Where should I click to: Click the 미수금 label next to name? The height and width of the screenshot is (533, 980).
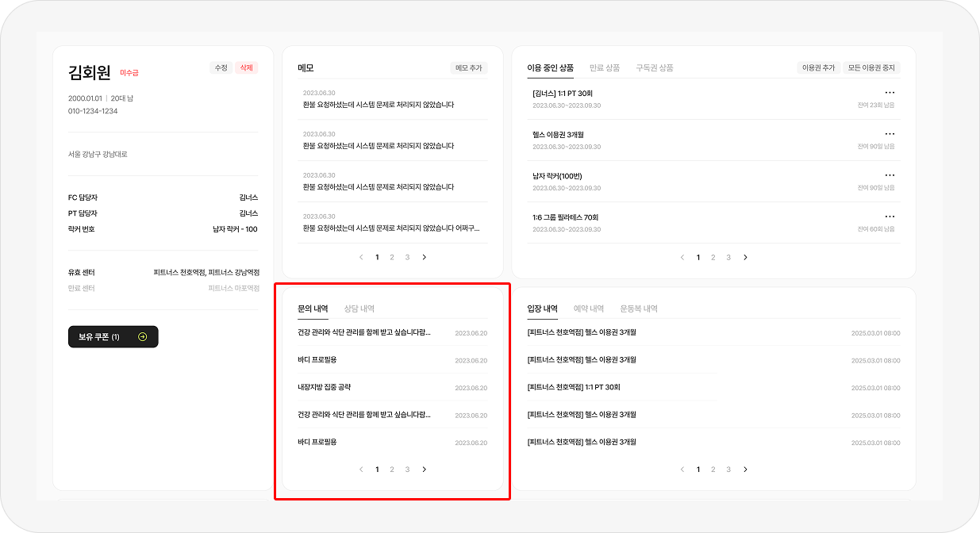click(x=129, y=73)
